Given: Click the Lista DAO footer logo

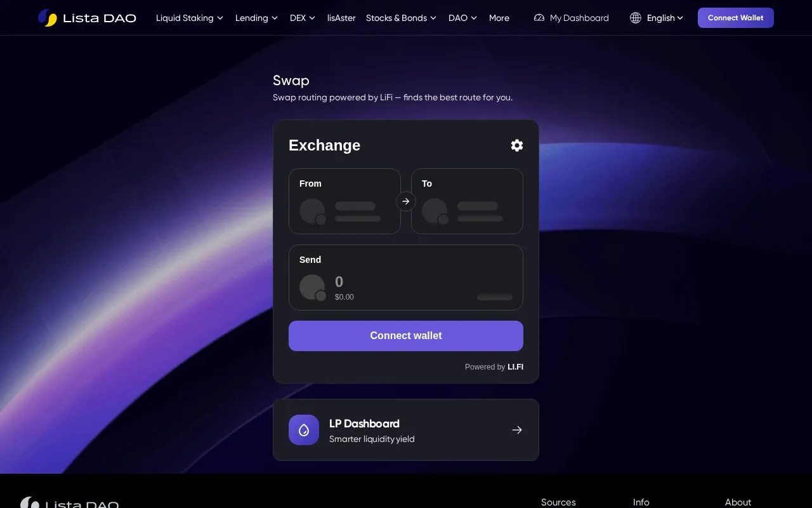Looking at the screenshot, I should (x=69, y=502).
